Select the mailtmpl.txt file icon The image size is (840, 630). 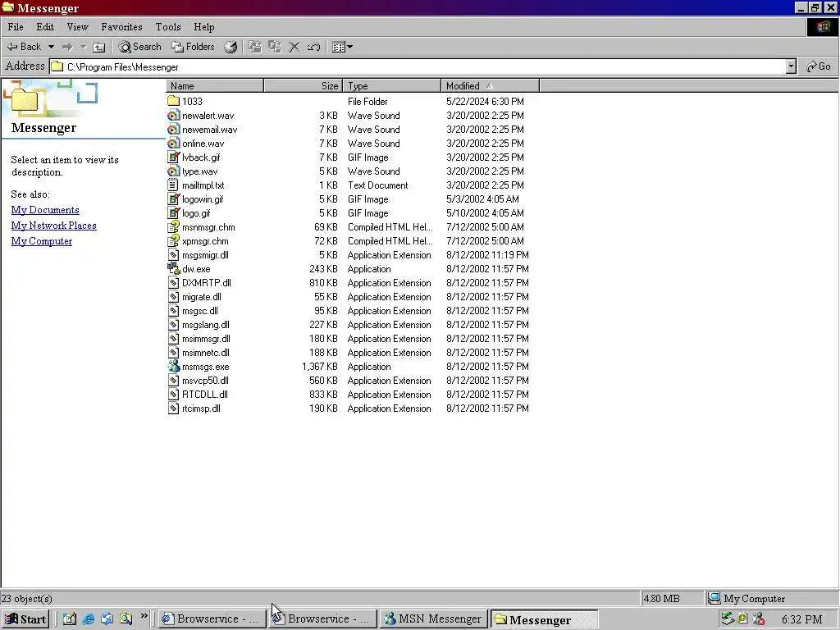coord(173,185)
